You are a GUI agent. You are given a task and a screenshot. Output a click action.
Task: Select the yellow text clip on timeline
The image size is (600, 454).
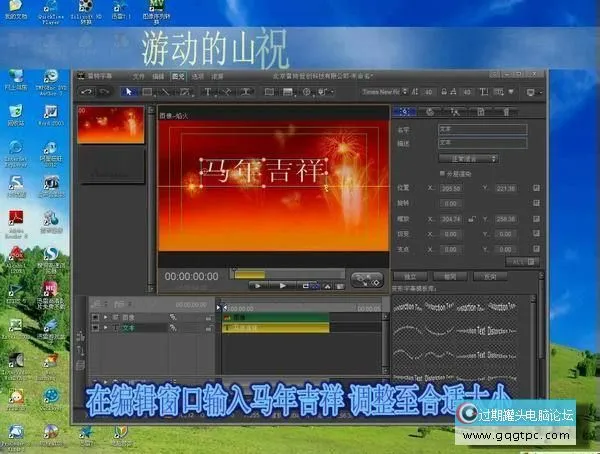pyautogui.click(x=276, y=328)
